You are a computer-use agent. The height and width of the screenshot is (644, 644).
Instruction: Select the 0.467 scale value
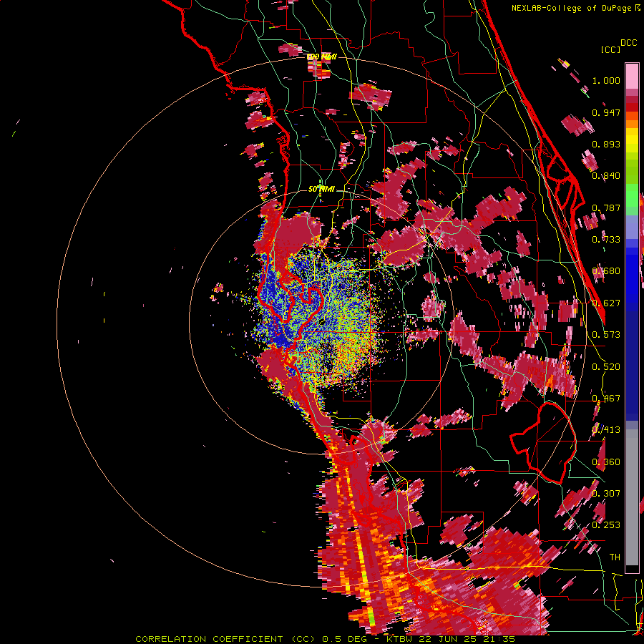pos(606,399)
